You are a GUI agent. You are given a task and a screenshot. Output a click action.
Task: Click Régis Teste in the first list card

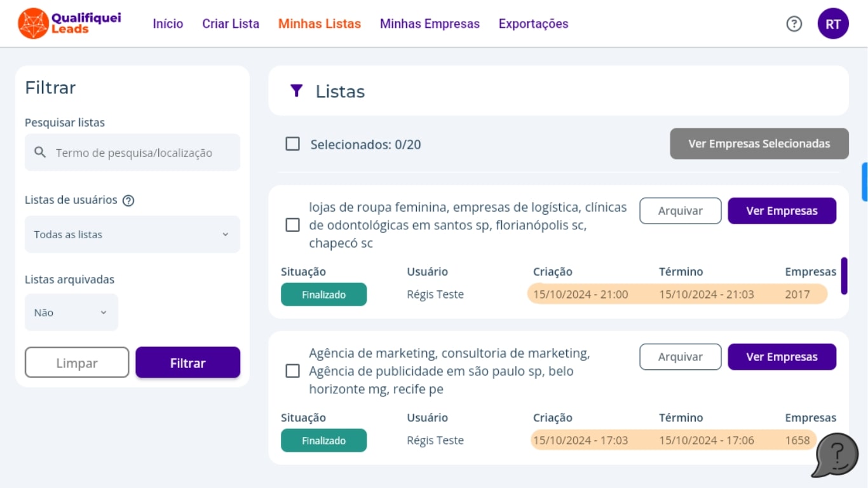pyautogui.click(x=435, y=294)
